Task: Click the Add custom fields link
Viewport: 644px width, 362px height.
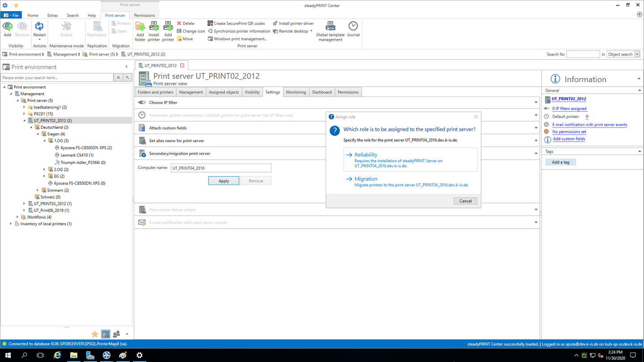Action: (569, 139)
